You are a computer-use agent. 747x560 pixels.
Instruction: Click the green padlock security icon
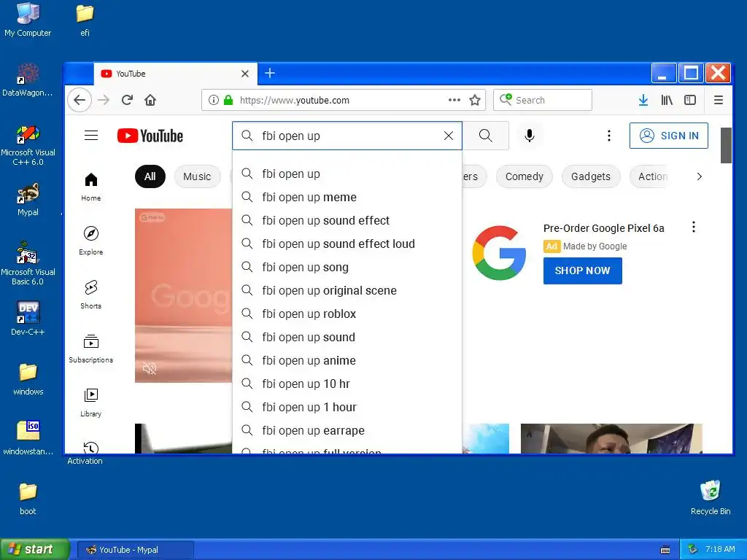pos(228,100)
